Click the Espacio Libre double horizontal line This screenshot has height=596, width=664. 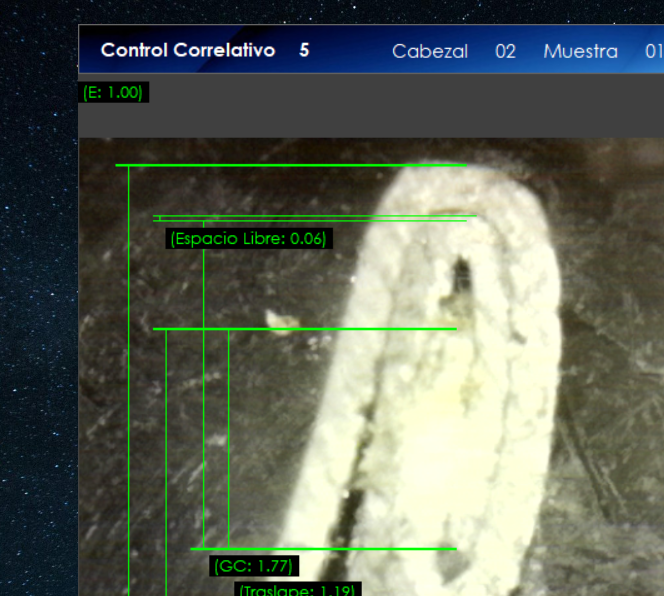point(310,217)
